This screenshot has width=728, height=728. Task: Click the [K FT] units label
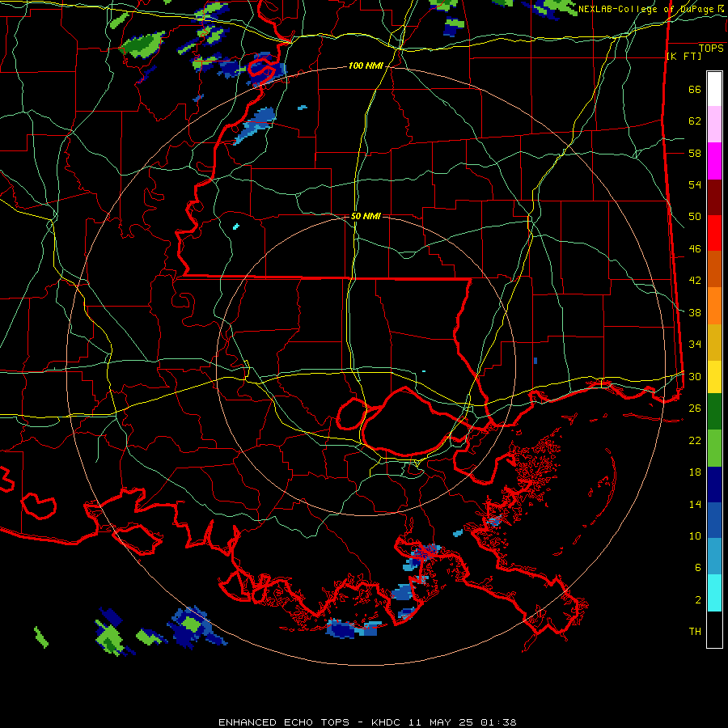[x=684, y=57]
